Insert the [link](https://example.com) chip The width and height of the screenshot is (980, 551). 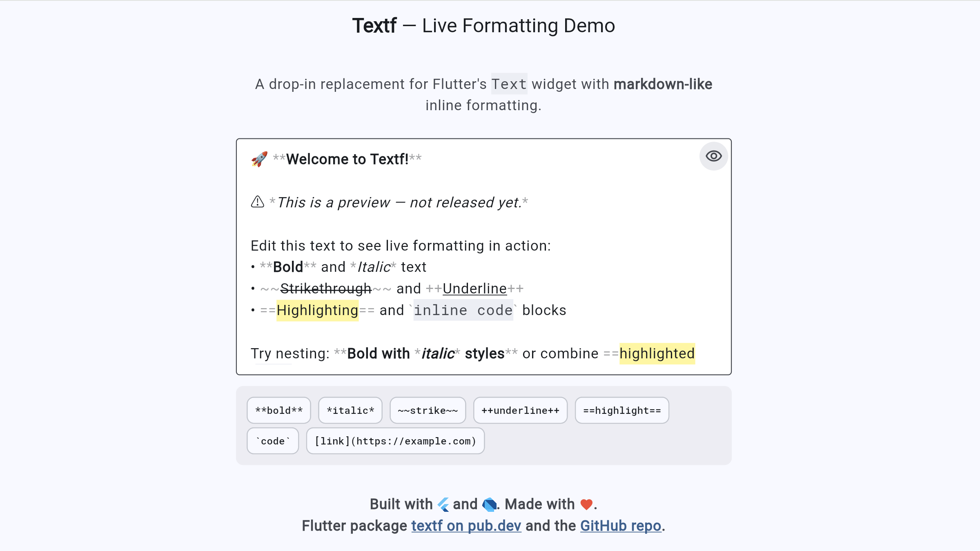395,441
